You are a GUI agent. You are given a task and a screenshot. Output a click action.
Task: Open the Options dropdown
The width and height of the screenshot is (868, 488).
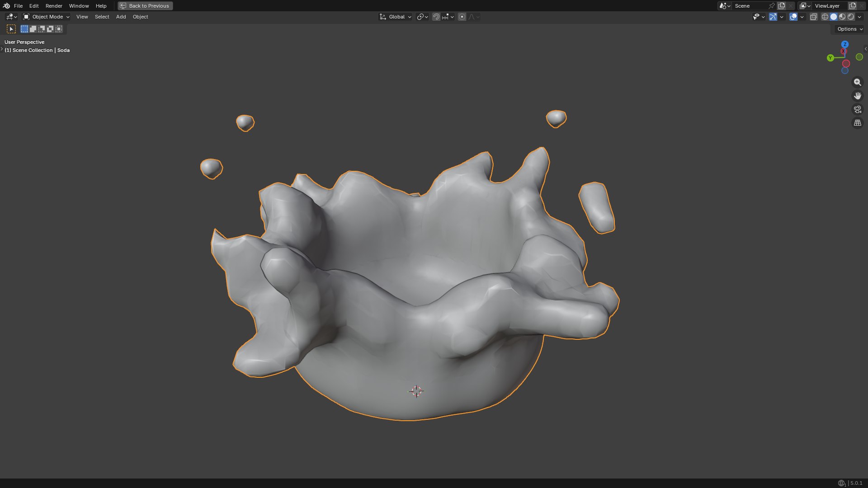click(849, 29)
